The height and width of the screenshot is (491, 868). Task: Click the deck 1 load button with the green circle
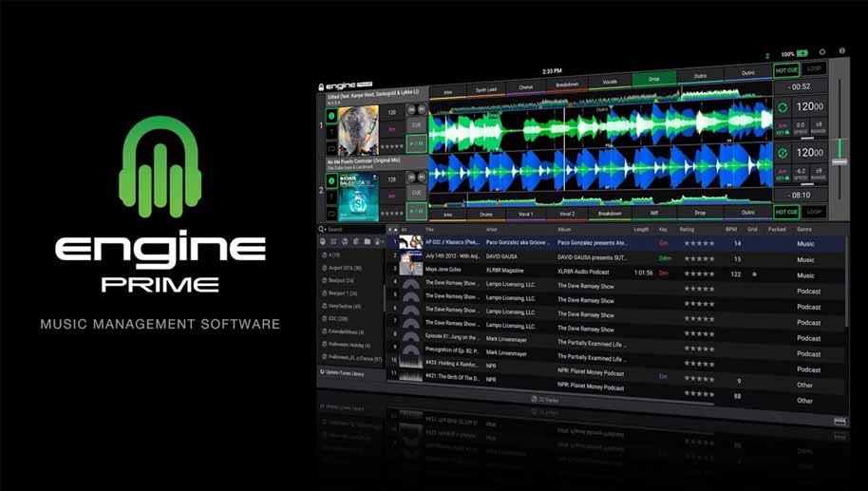(331, 116)
